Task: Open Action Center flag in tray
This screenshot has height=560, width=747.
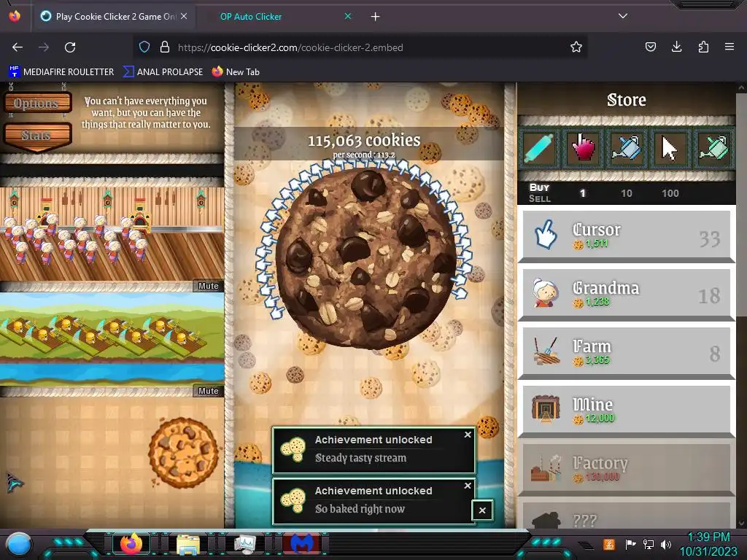Action: click(x=630, y=544)
